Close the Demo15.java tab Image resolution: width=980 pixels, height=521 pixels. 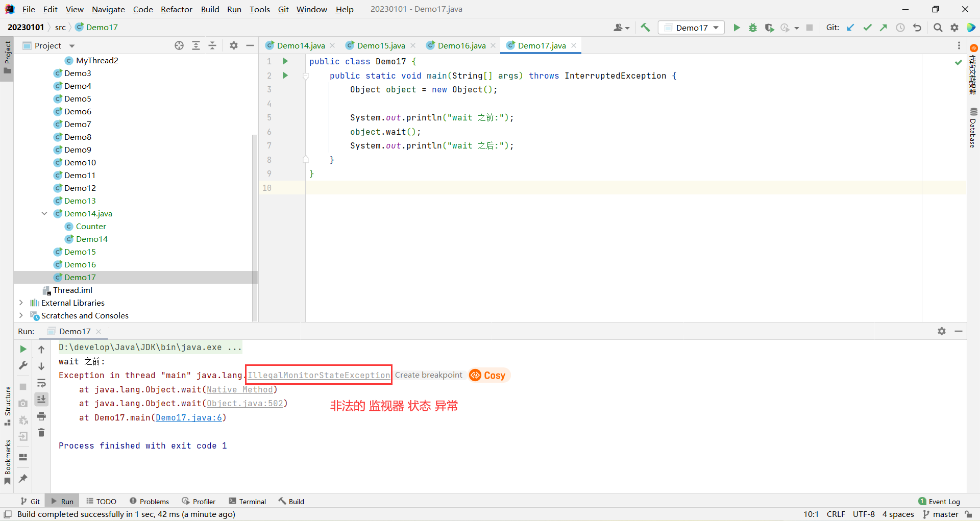point(413,46)
